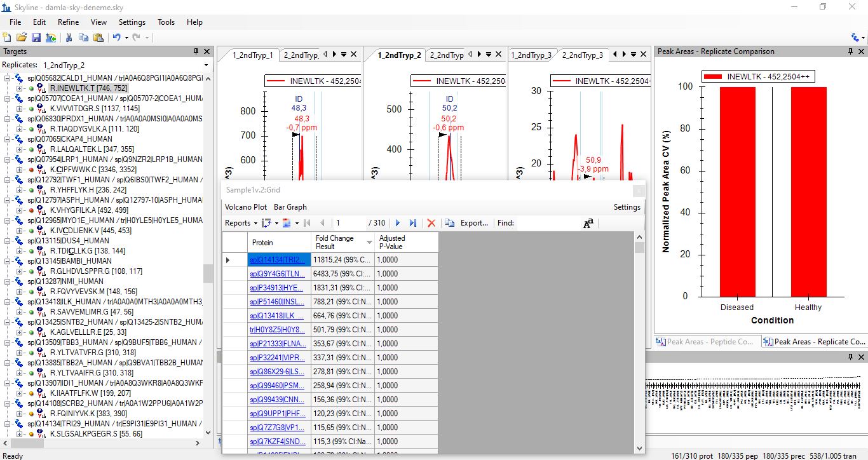Viewport: 868px width, 460px height.
Task: Undo the last action
Action: (116, 37)
